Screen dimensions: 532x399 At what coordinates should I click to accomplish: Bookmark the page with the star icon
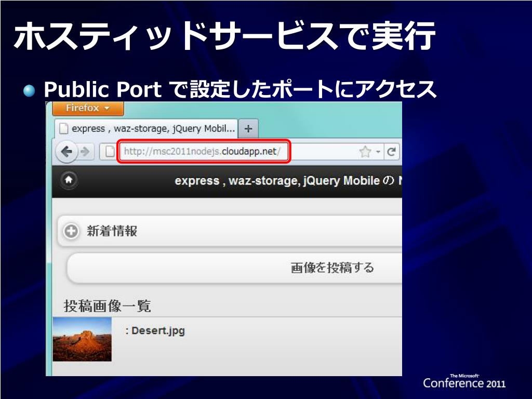pos(365,152)
